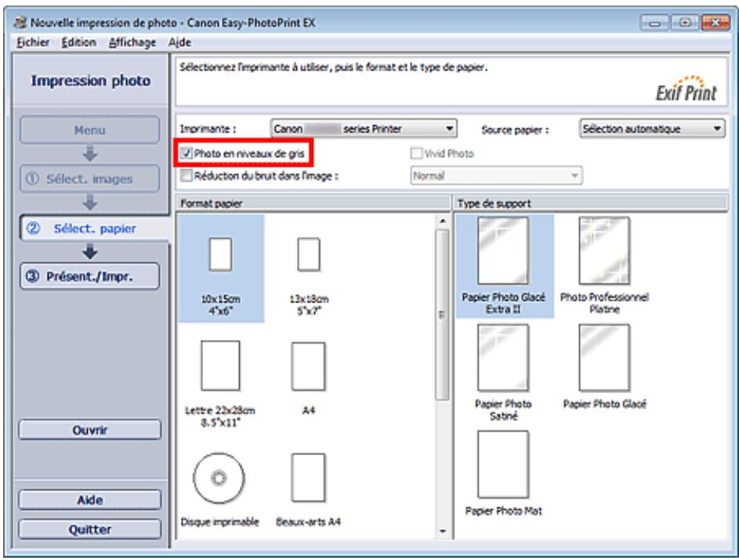Pick Papier Photo Satiné media type
Viewport: 739px width, 560px height.
pyautogui.click(x=503, y=357)
